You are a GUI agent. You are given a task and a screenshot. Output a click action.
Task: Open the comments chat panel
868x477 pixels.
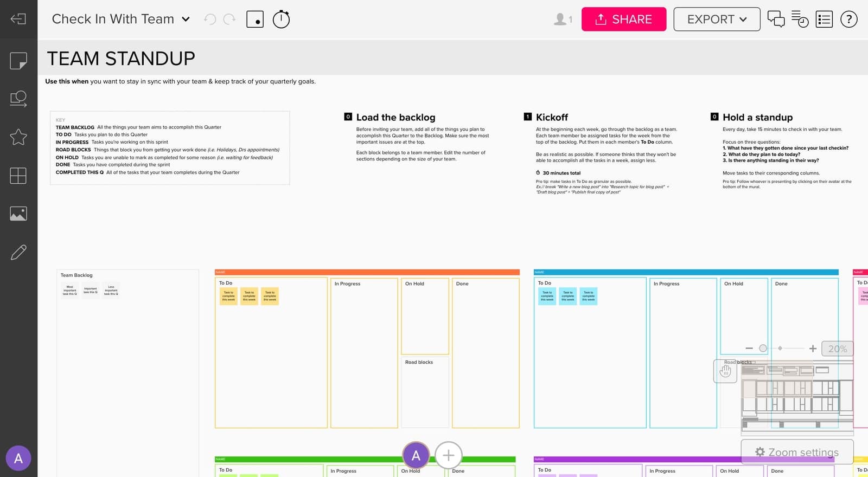point(776,19)
